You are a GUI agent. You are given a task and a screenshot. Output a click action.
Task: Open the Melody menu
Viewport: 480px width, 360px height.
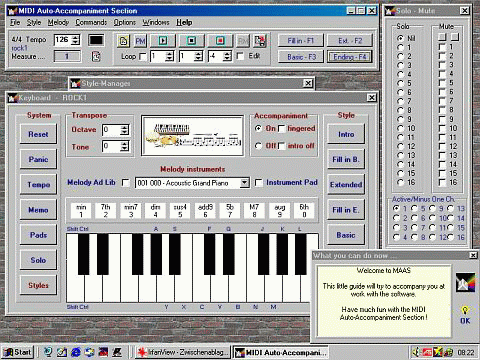point(58,22)
